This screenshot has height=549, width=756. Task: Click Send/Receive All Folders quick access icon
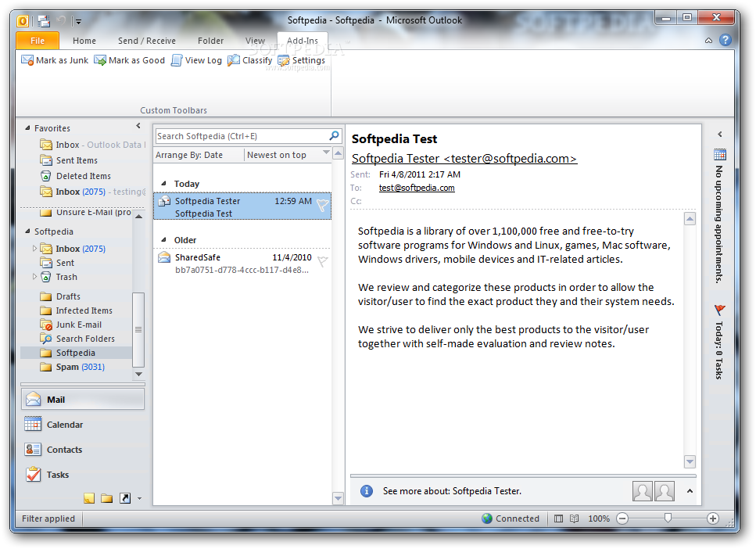(44, 21)
